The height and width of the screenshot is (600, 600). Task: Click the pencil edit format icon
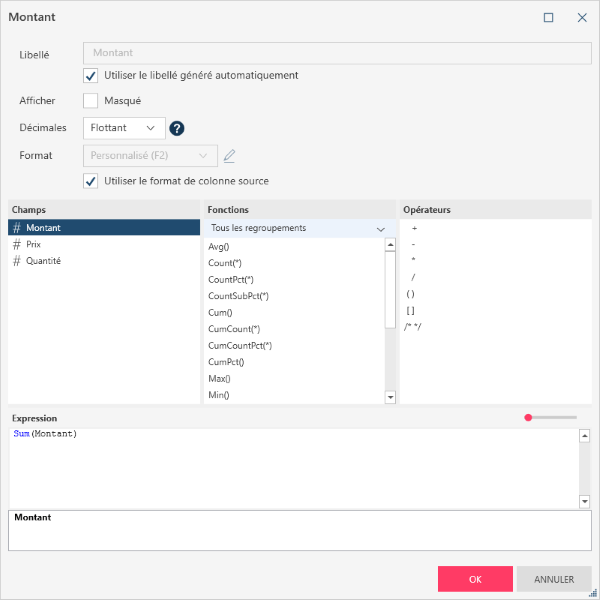click(230, 155)
